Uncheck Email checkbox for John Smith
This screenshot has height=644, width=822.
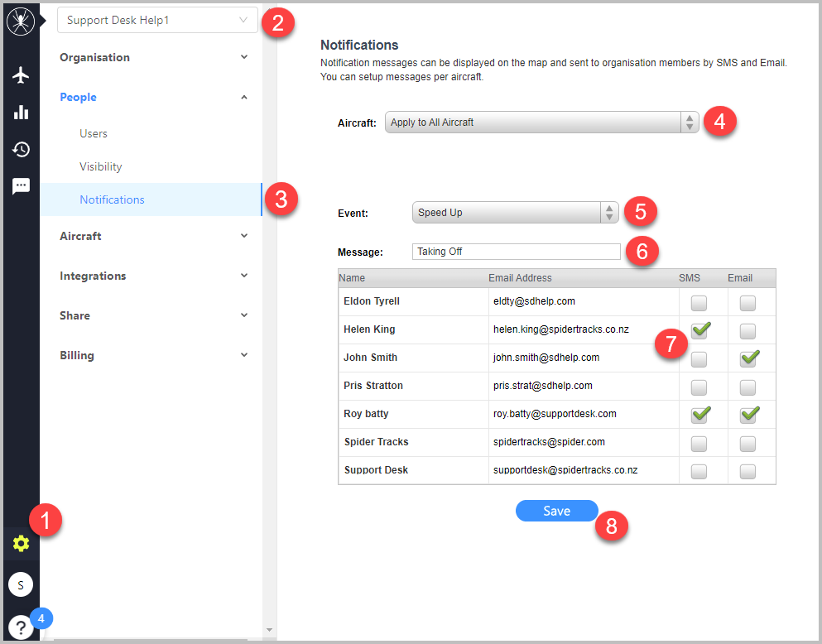coord(748,359)
